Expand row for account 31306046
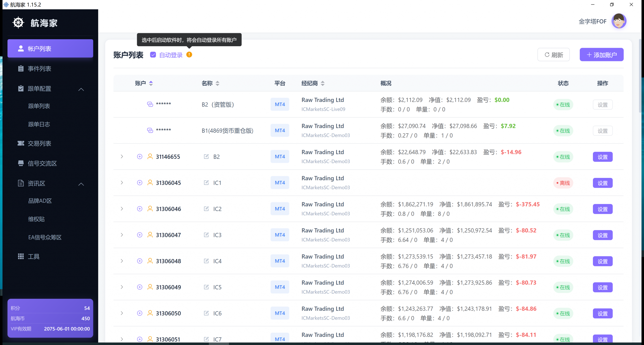644x345 pixels. pos(122,209)
